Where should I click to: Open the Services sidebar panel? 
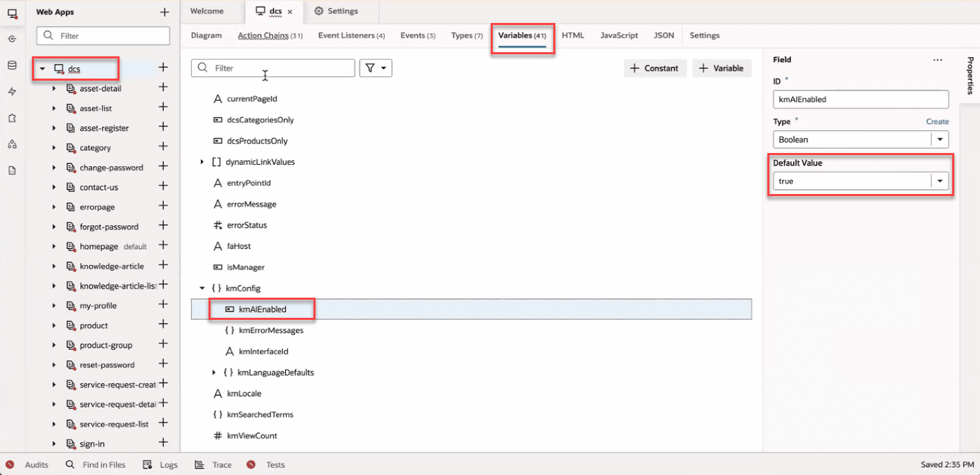click(x=11, y=90)
